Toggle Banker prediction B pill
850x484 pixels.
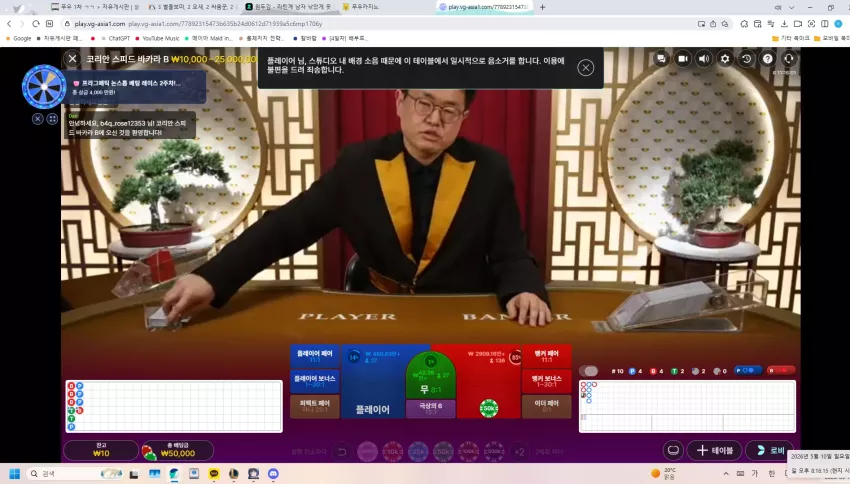[781, 370]
